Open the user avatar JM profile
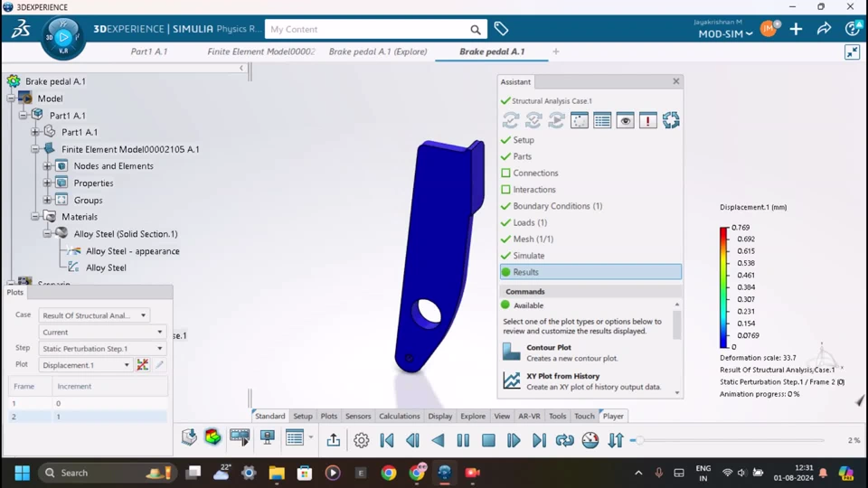The width and height of the screenshot is (868, 488). [769, 29]
